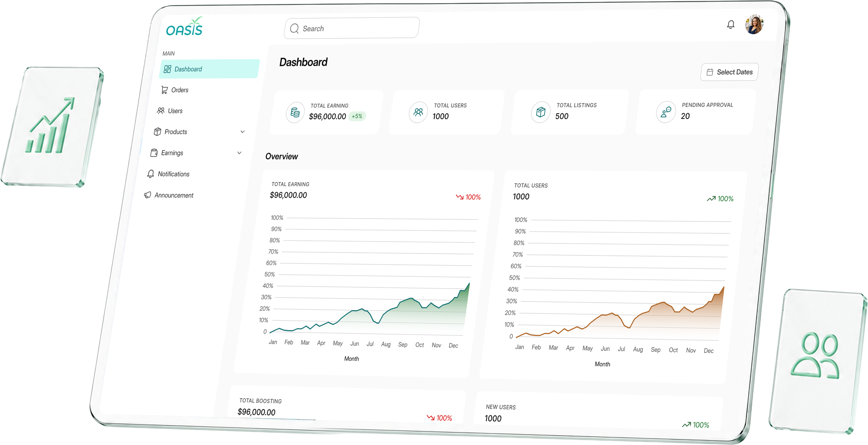This screenshot has width=868, height=445.
Task: Click the Oasis logo
Action: coord(184,27)
